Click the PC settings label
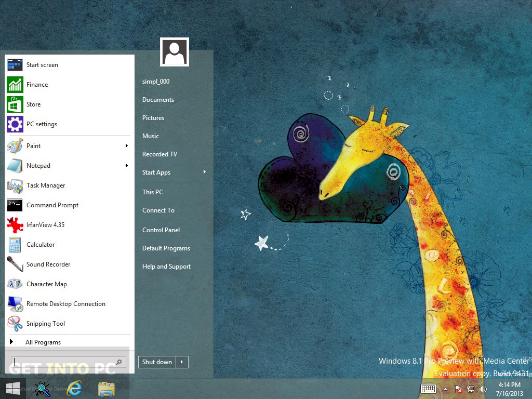The height and width of the screenshot is (399, 532). pos(42,124)
